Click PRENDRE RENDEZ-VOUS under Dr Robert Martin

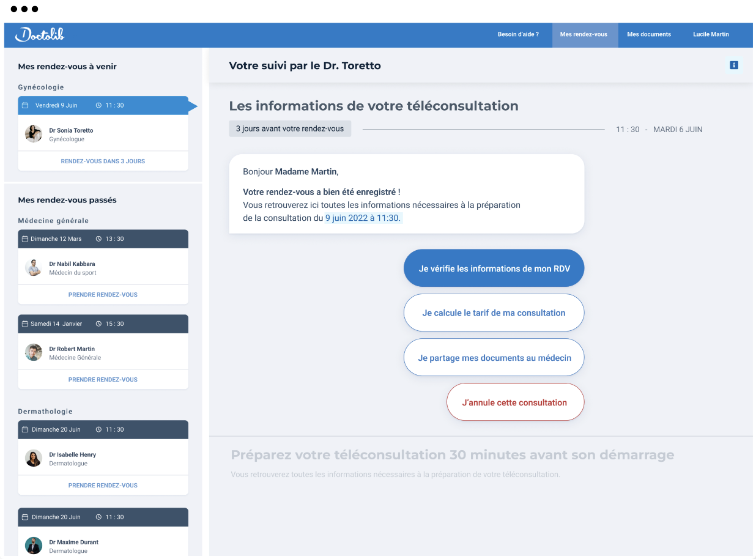[x=103, y=379]
